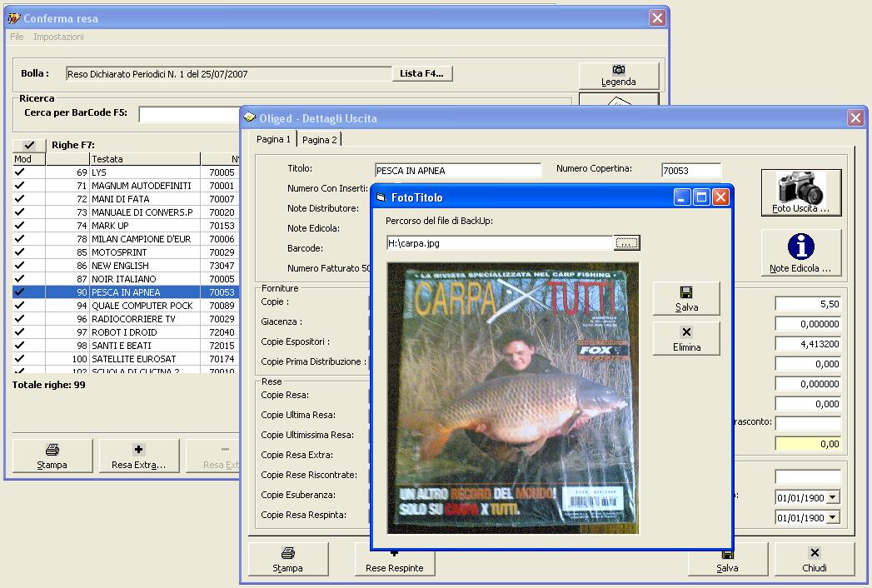Click the Carpa X Tutti cover photo

(x=513, y=398)
